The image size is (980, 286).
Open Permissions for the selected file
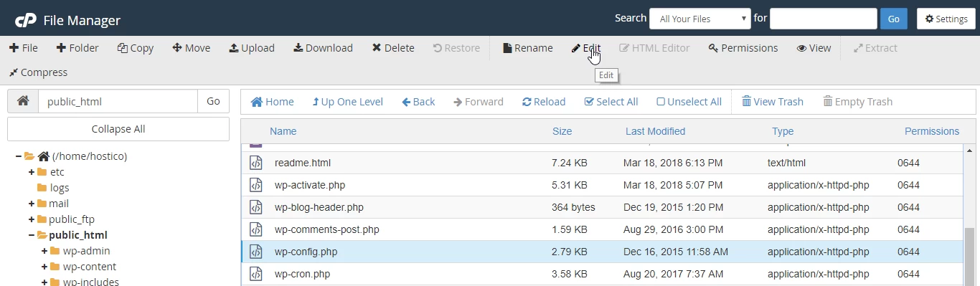tap(743, 48)
